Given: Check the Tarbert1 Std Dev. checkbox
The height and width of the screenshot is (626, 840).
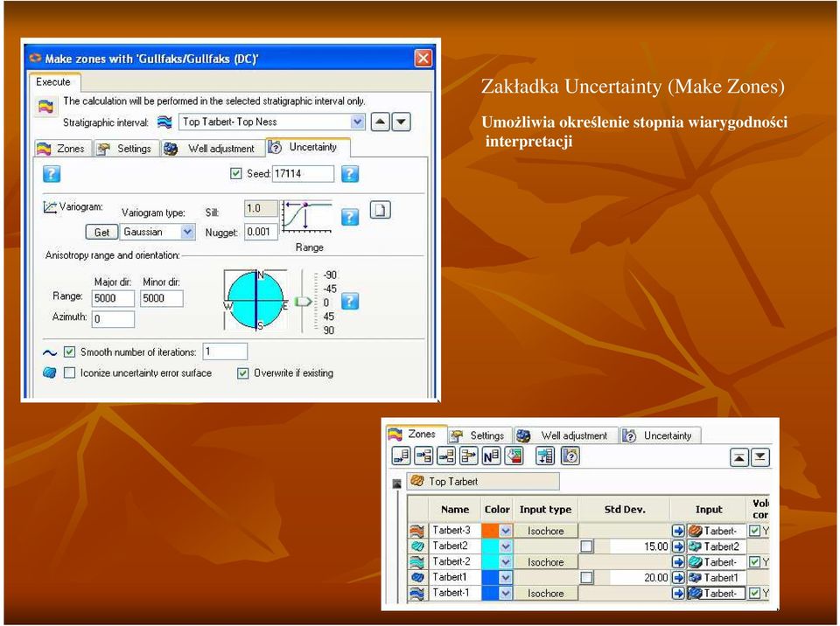Looking at the screenshot, I should (586, 577).
